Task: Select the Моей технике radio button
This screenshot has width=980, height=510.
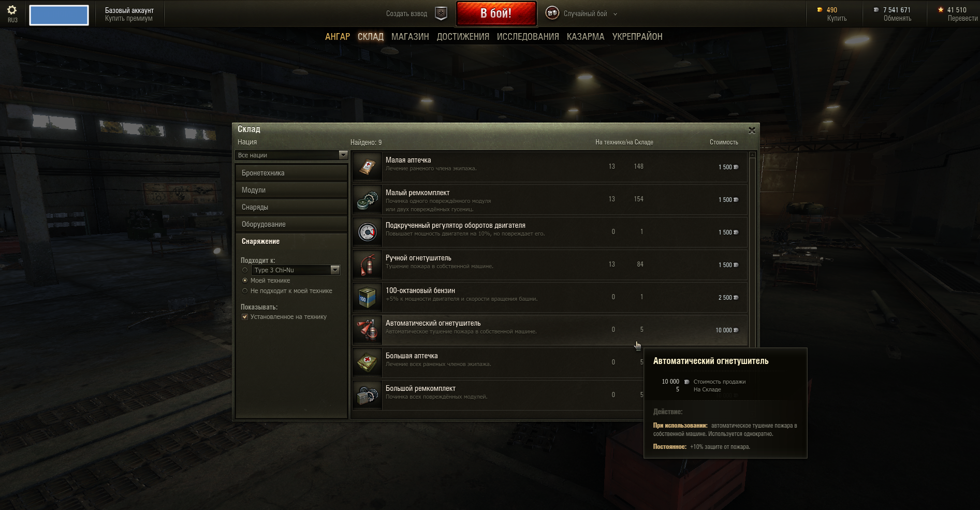Action: [245, 281]
